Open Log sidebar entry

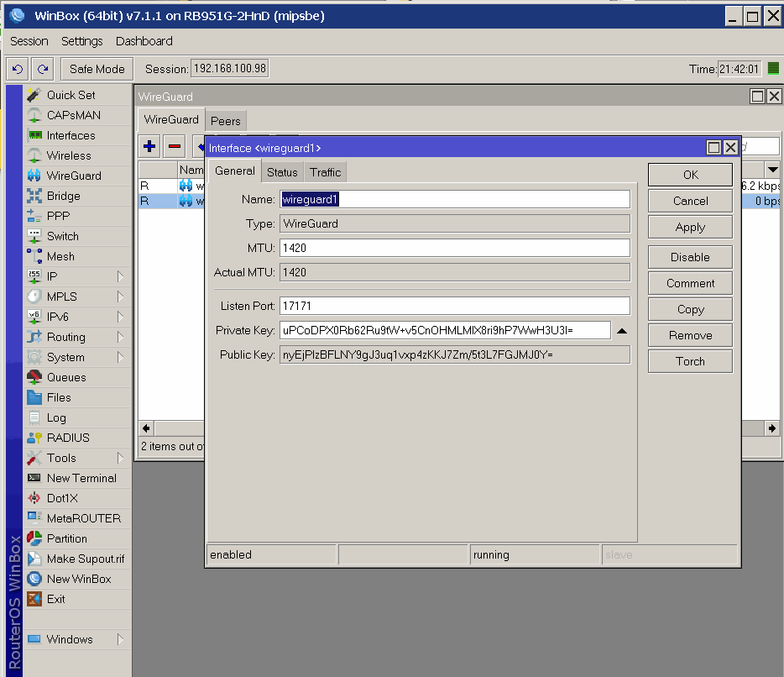(77, 417)
